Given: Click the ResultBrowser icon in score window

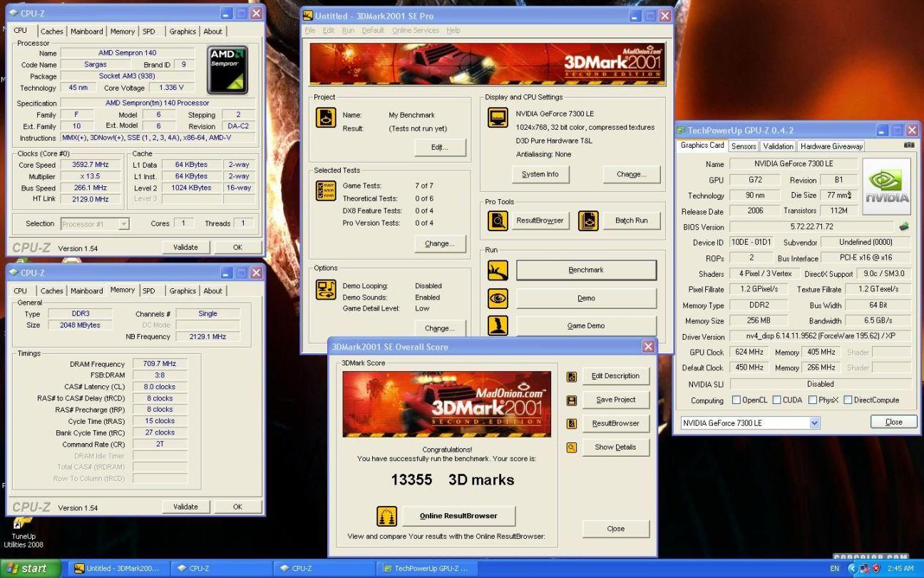Looking at the screenshot, I should click(572, 424).
